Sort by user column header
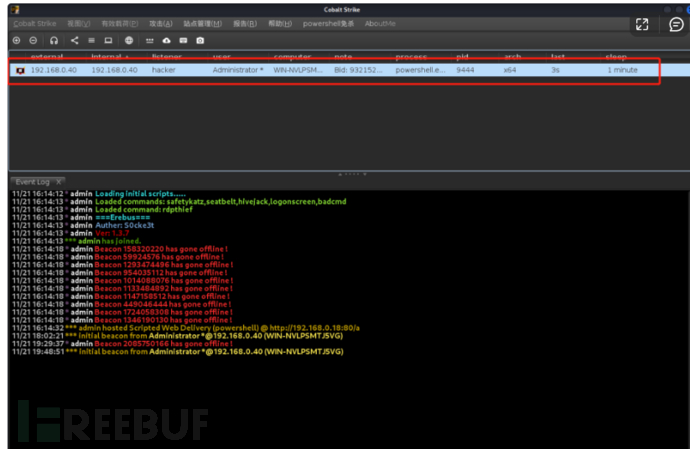This screenshot has width=690, height=449. (x=222, y=57)
